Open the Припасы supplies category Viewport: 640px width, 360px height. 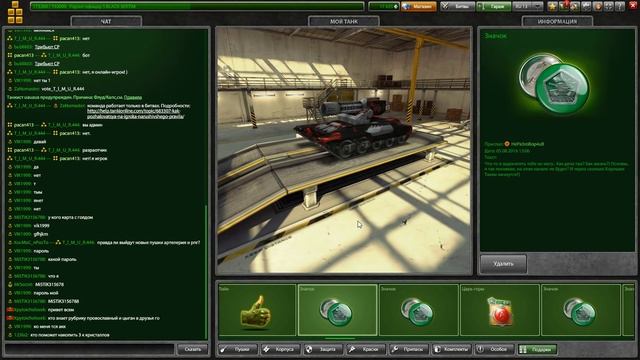pyautogui.click(x=409, y=349)
